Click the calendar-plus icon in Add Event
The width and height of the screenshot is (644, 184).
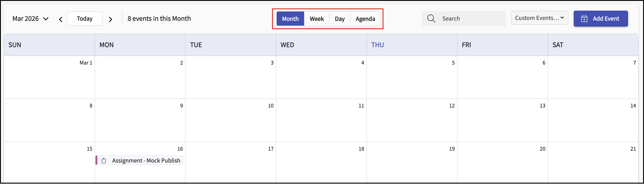pos(584,19)
